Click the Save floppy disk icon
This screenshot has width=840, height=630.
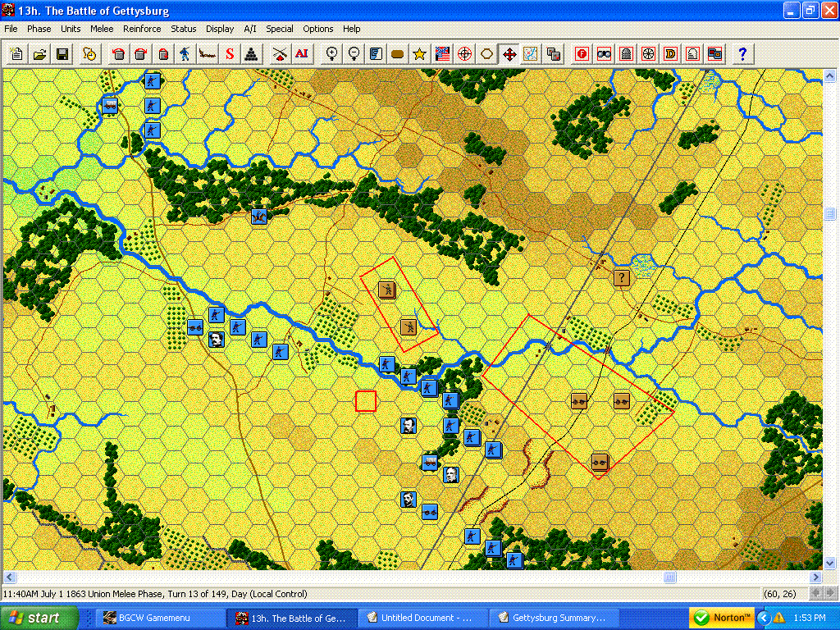pyautogui.click(x=62, y=53)
